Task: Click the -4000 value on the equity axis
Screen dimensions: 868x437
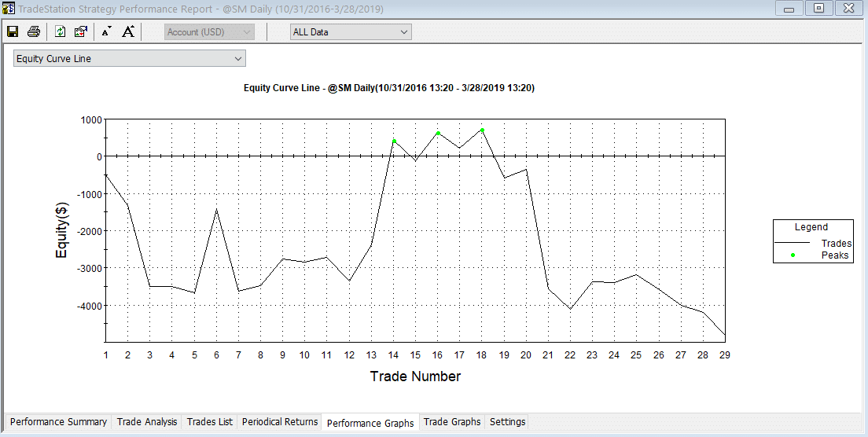Action: [90, 305]
